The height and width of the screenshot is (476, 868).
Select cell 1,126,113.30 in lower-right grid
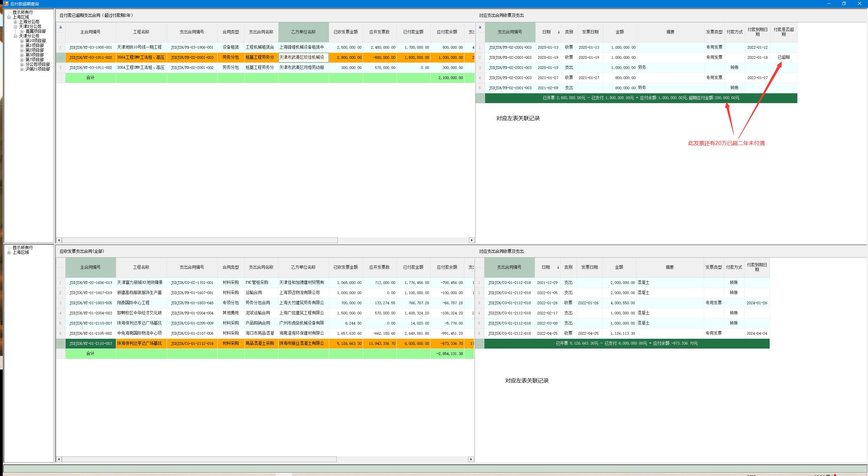click(x=619, y=333)
